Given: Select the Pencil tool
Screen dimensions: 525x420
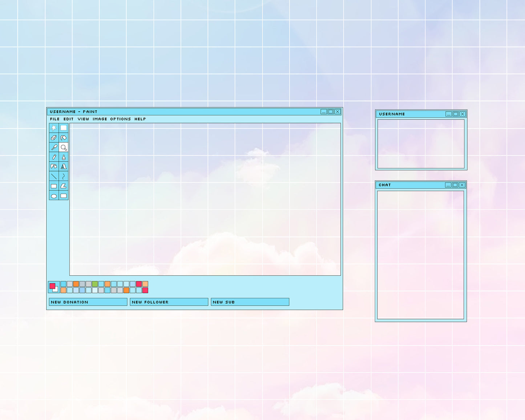Looking at the screenshot, I should pos(53,157).
